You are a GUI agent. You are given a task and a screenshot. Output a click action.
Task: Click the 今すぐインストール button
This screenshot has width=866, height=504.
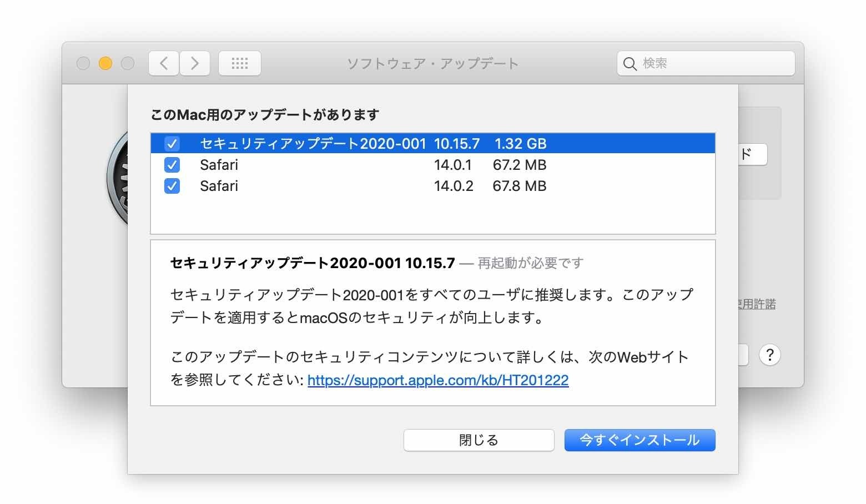click(640, 440)
